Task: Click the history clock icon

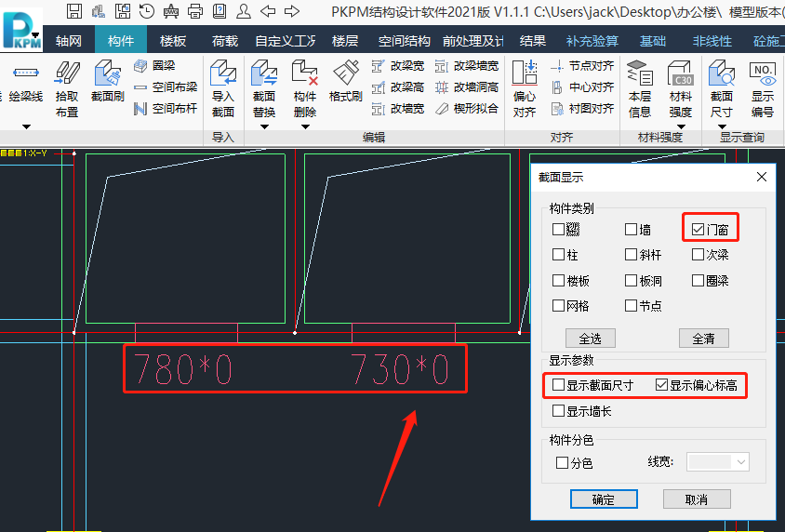Action: pos(147,11)
